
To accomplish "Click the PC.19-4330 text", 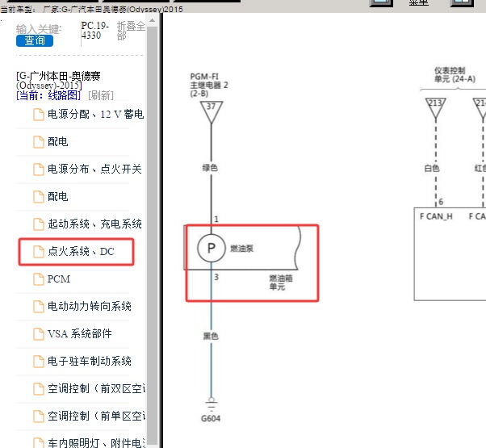I will point(94,31).
